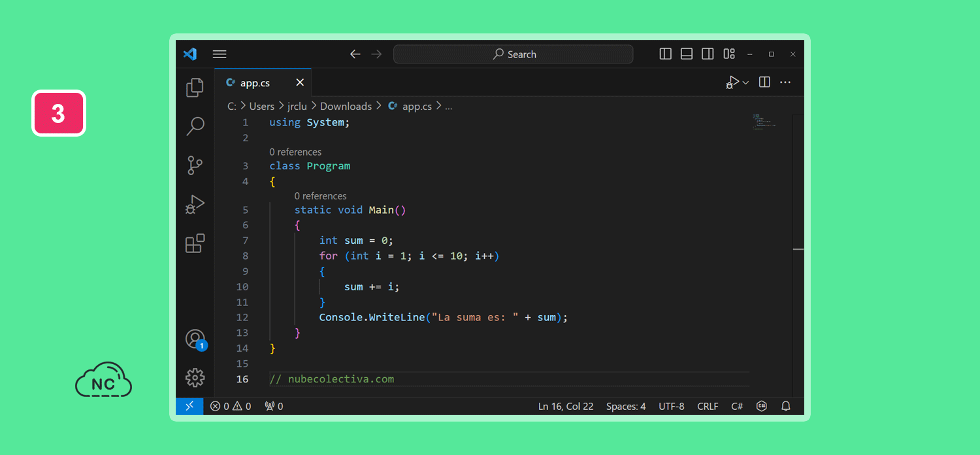Image resolution: width=980 pixels, height=455 pixels.
Task: Expand the run options dropdown arrow
Action: coord(745,83)
